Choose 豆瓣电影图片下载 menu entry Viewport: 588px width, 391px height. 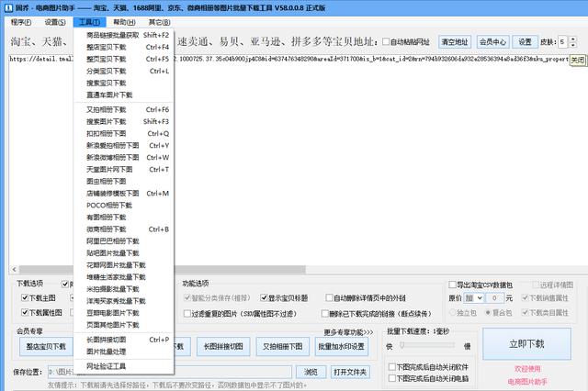click(x=124, y=314)
